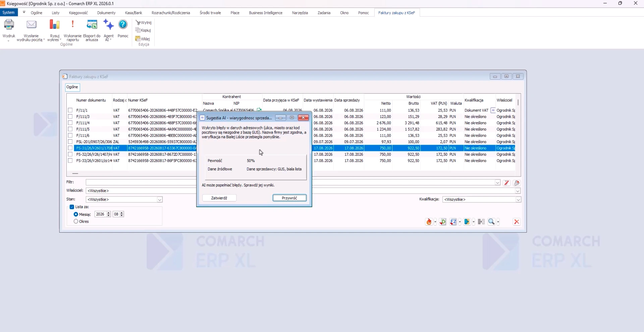Switch to the Faktury zakupu z KSeF ribbon tab
Screen dimensions: 644x332
(x=396, y=13)
